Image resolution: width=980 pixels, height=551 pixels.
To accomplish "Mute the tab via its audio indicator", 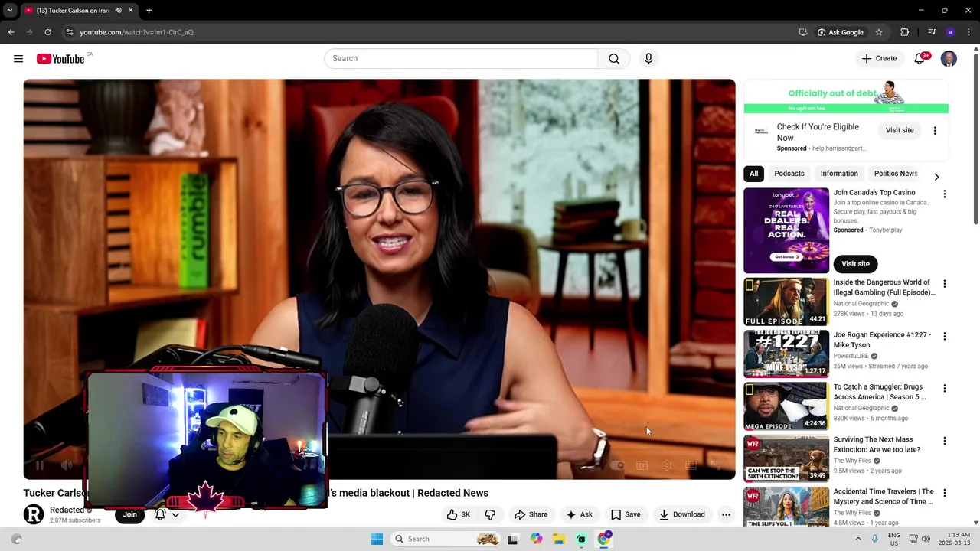I will [x=118, y=11].
